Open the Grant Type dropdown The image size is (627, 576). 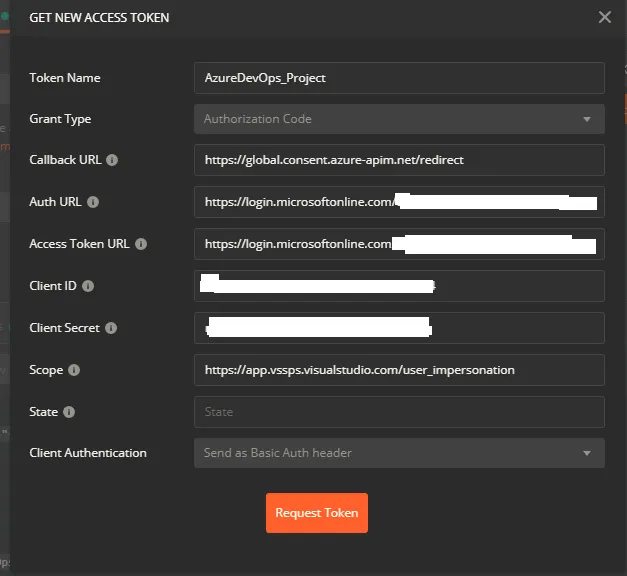[398, 119]
